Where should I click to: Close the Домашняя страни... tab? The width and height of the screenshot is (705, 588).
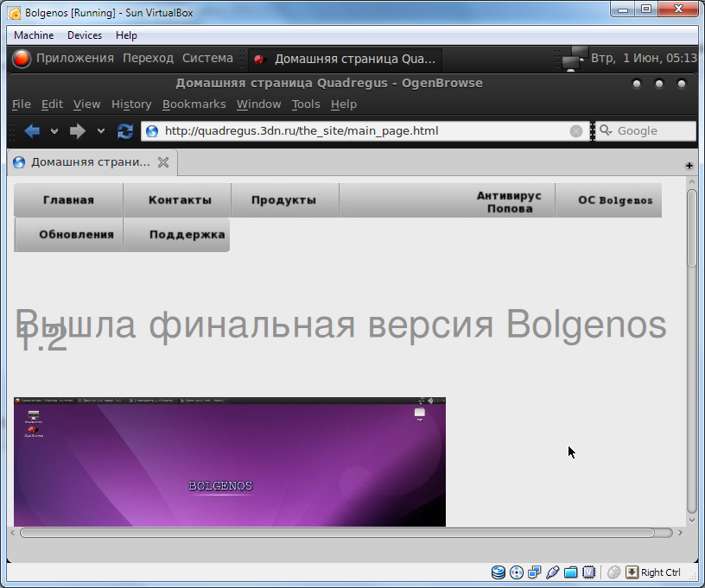(x=163, y=162)
